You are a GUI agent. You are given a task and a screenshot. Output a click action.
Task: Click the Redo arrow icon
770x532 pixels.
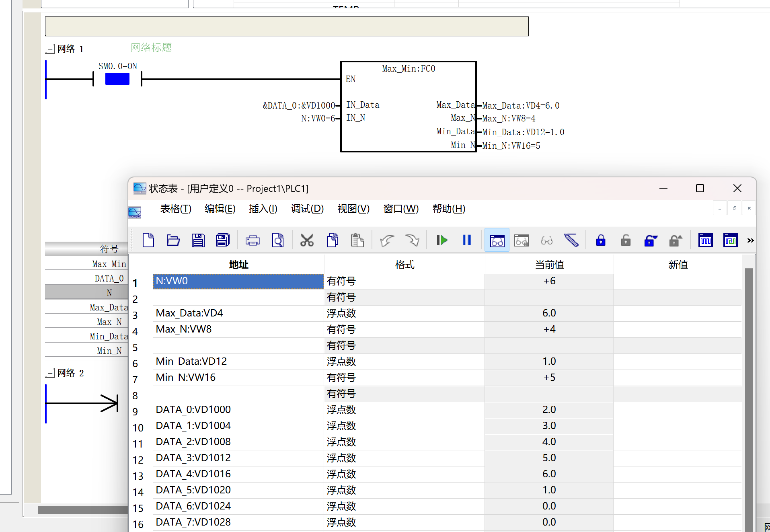(x=412, y=240)
